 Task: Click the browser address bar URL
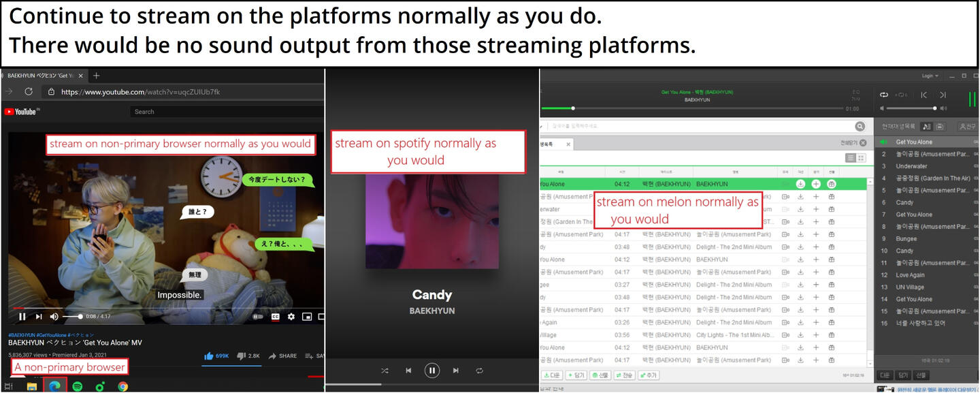(140, 92)
